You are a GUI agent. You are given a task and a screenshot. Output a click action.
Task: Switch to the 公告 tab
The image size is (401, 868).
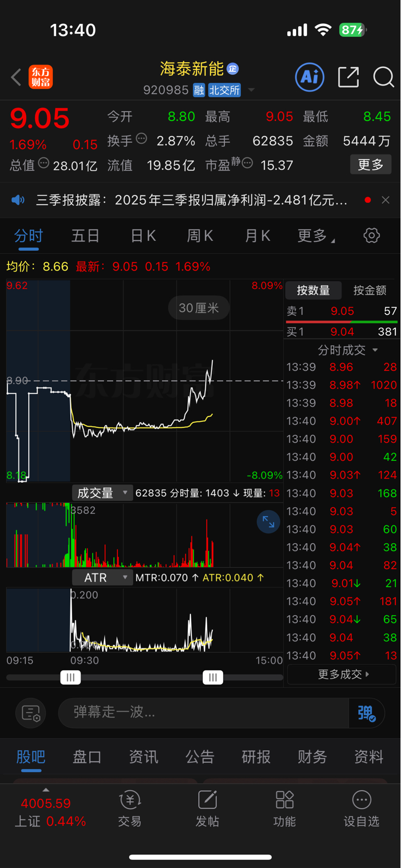point(200,757)
